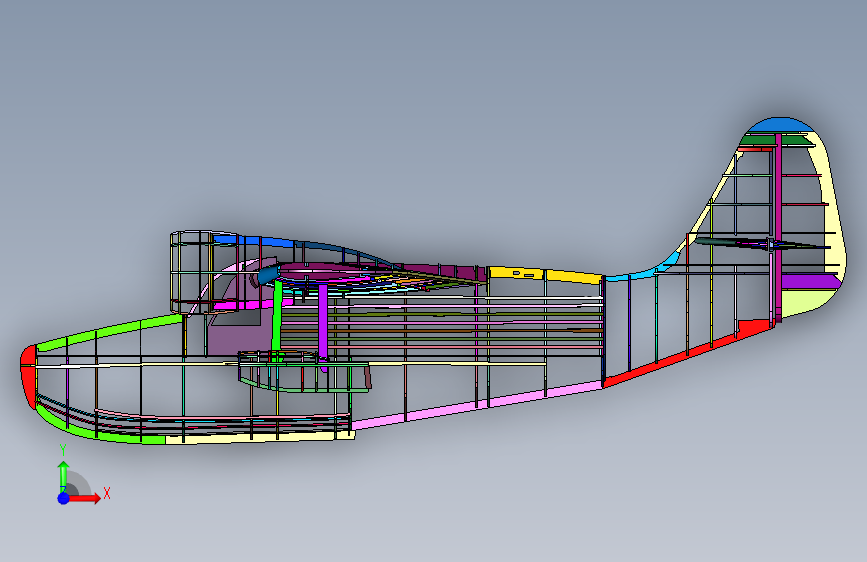Select the magenta vertical strut under the wing
This screenshot has width=867, height=562.
tap(323, 325)
